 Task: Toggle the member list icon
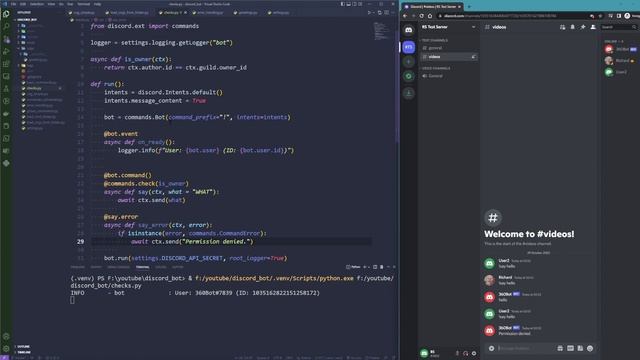tap(593, 27)
